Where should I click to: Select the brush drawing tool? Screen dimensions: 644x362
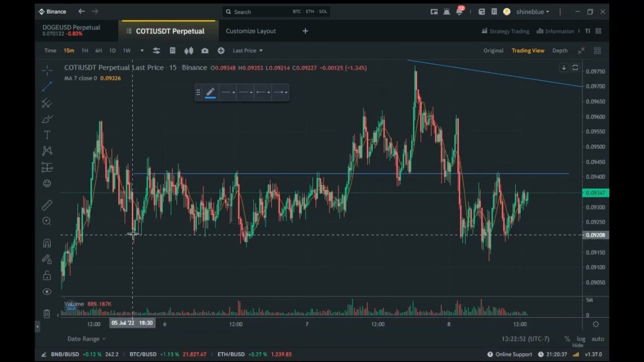point(47,119)
